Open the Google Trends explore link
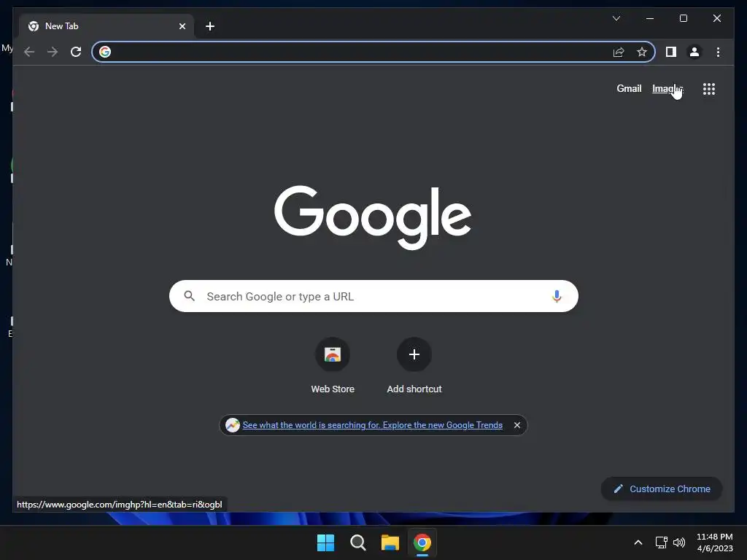747x560 pixels. click(x=373, y=425)
